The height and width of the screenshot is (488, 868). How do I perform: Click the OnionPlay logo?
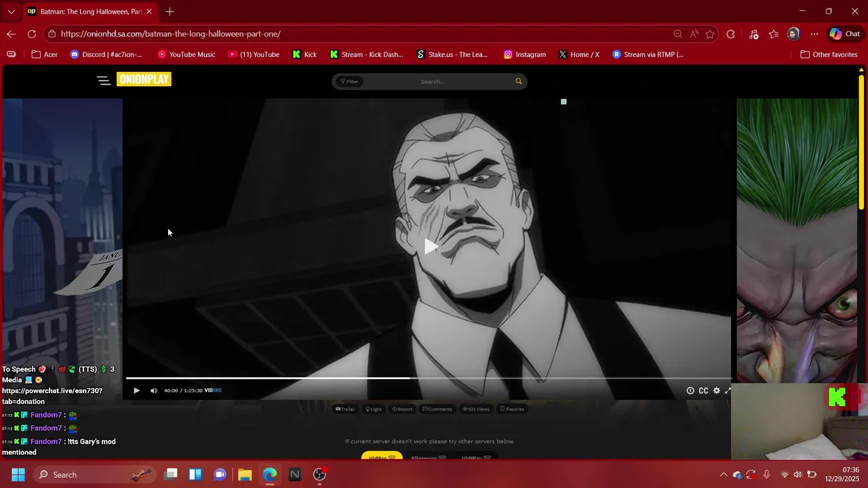pos(144,79)
